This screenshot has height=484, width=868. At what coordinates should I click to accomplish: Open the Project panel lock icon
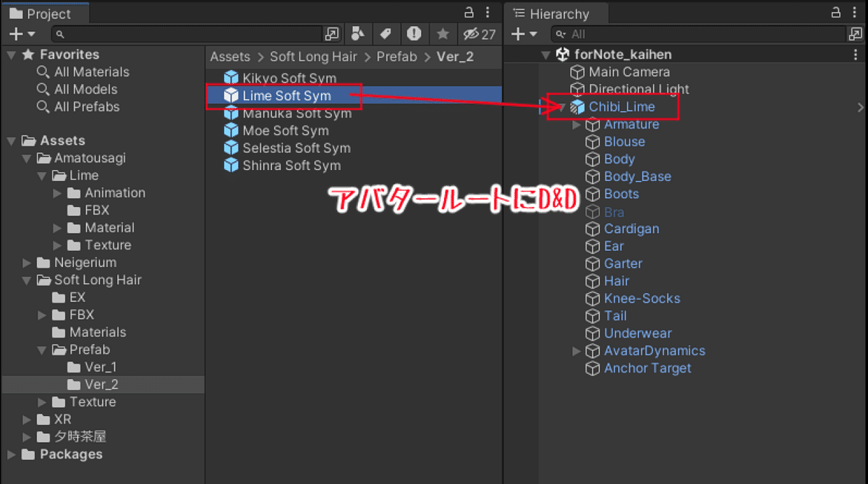click(x=469, y=12)
